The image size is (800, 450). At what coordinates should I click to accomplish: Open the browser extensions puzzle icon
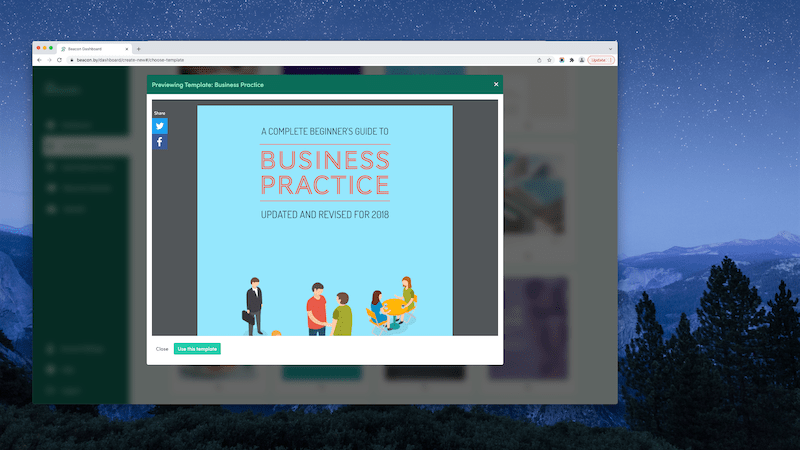coord(571,60)
